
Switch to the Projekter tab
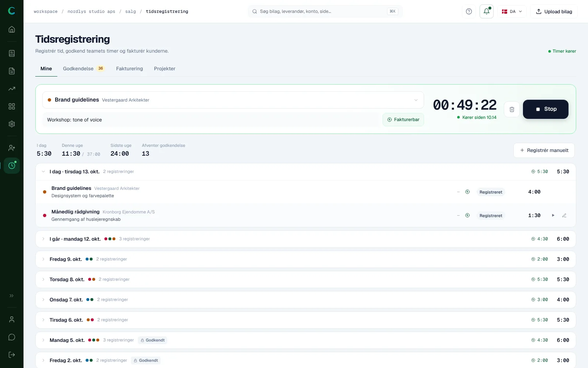coord(165,68)
